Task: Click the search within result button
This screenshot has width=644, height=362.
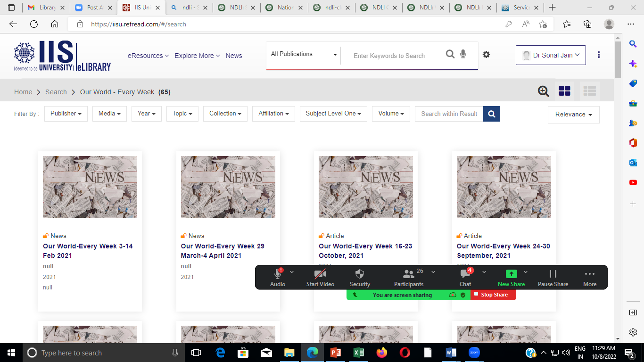Action: coord(491,114)
